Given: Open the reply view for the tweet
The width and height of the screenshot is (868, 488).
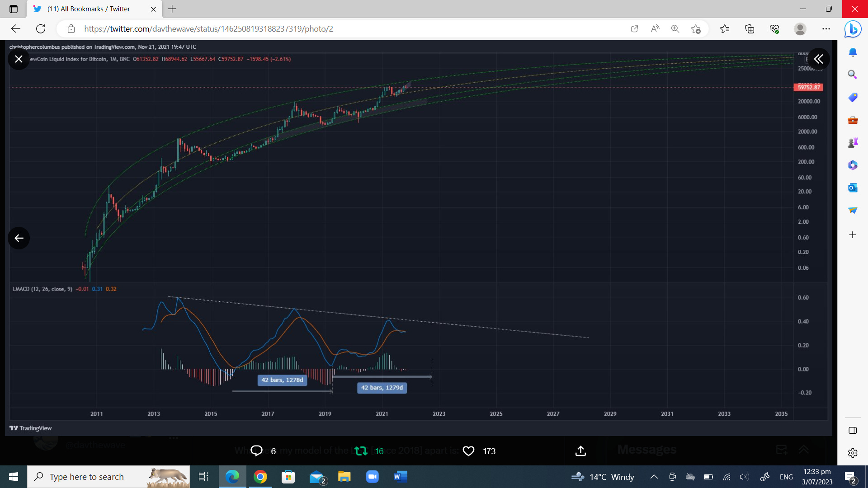Looking at the screenshot, I should point(256,450).
